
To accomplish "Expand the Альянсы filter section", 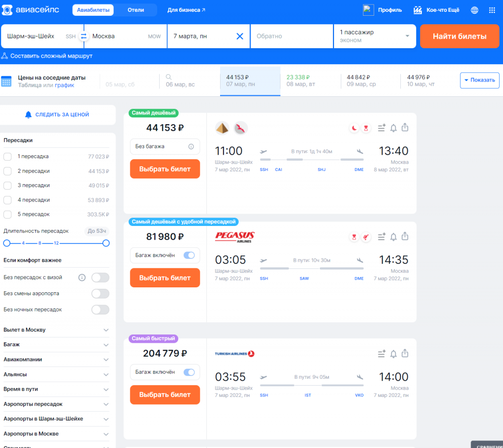I will point(56,374).
